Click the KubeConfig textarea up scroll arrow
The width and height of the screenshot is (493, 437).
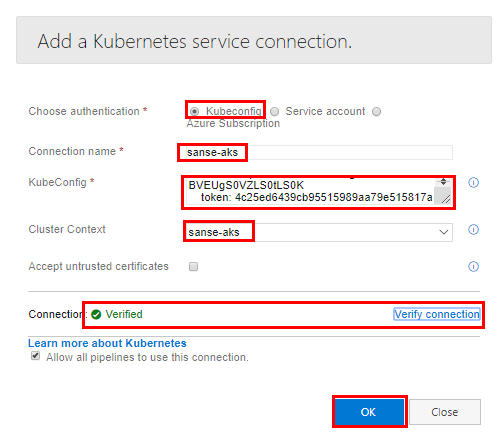[443, 180]
